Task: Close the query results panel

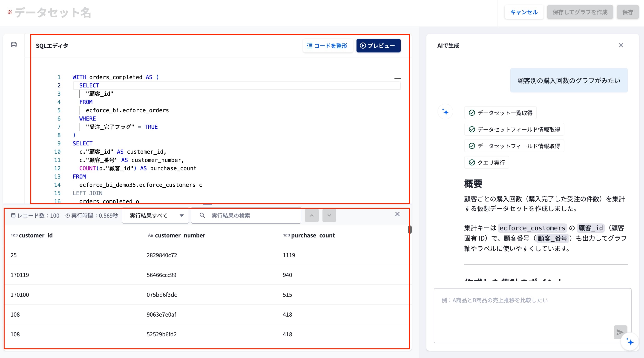Action: (397, 214)
